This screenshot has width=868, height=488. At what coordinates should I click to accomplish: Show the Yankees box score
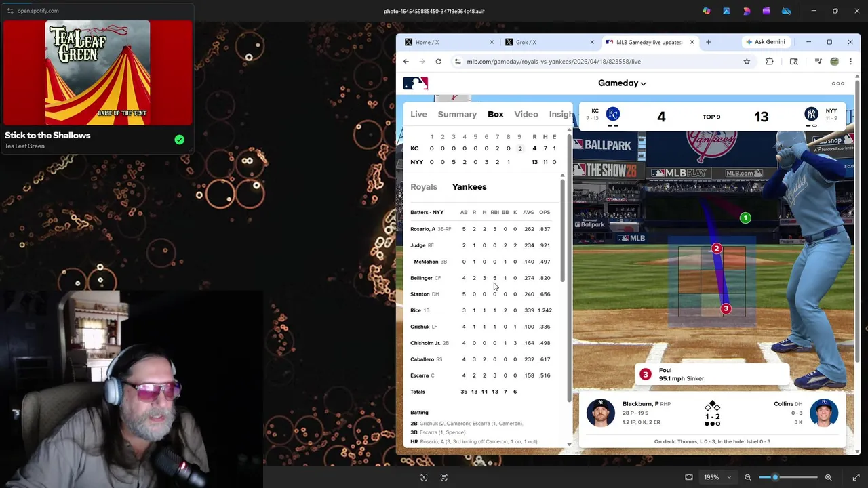tap(469, 187)
